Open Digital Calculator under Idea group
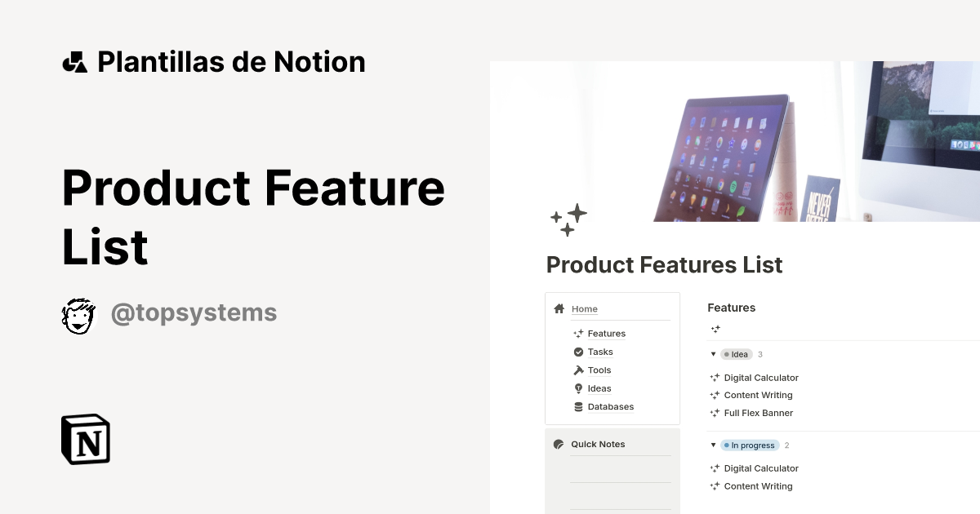Screen dimensions: 980x514 (x=761, y=378)
